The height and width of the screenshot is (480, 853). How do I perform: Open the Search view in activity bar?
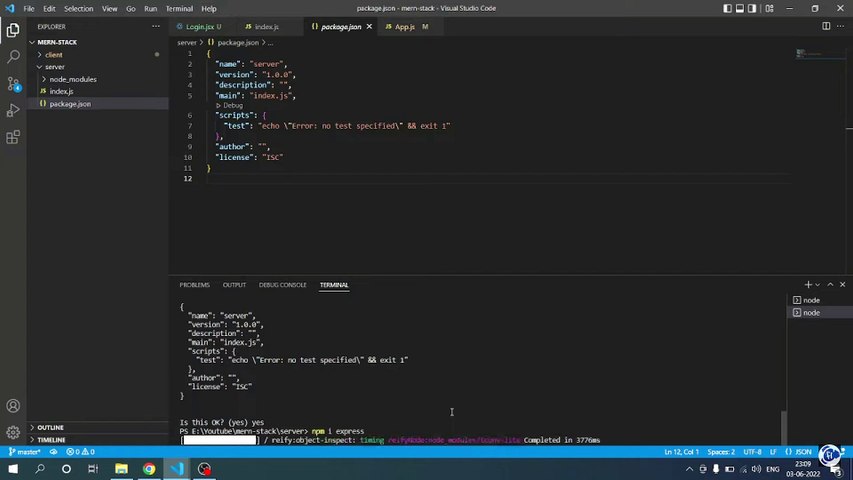pyautogui.click(x=13, y=57)
